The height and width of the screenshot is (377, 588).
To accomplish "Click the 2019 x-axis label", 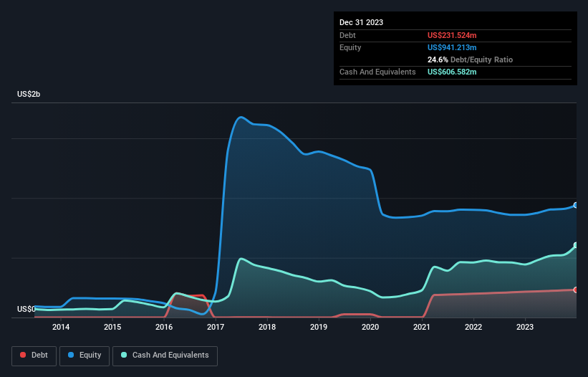I will click(319, 327).
